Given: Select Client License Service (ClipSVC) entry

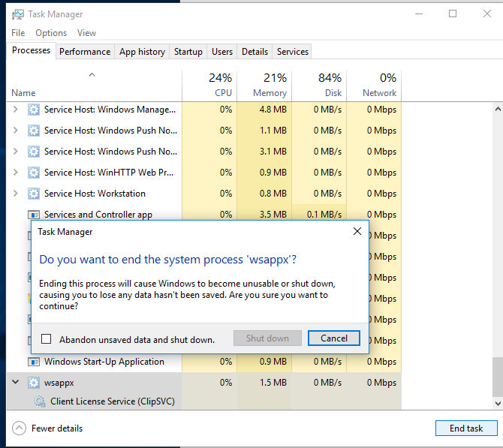Looking at the screenshot, I should [x=113, y=401].
